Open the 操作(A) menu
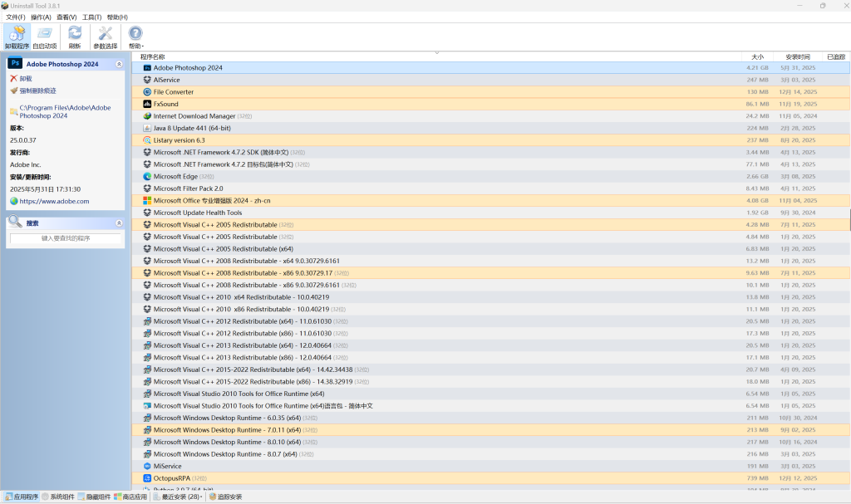This screenshot has width=851, height=504. tap(41, 17)
